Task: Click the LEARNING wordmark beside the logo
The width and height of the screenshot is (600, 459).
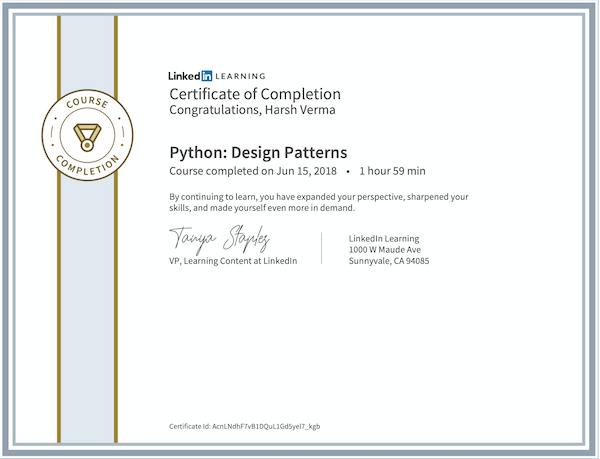Action: [240, 76]
